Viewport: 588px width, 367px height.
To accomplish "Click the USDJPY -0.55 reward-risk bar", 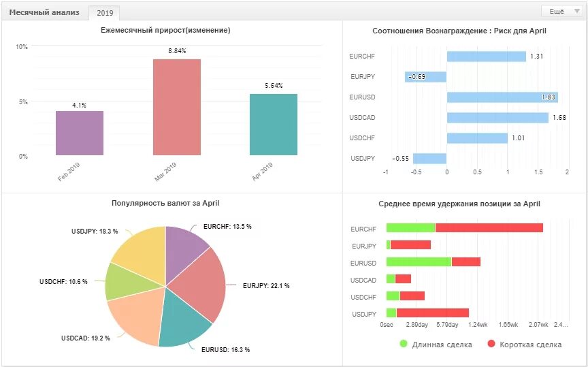I will (x=429, y=159).
